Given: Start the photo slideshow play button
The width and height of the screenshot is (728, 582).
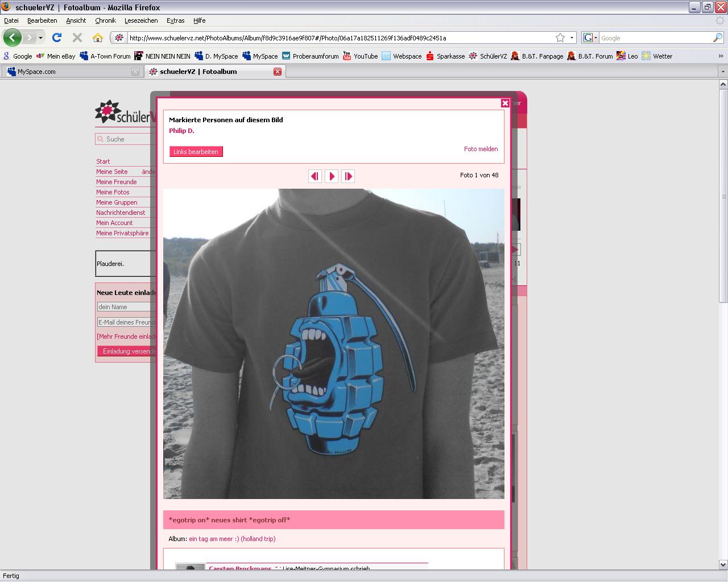Looking at the screenshot, I should [332, 176].
